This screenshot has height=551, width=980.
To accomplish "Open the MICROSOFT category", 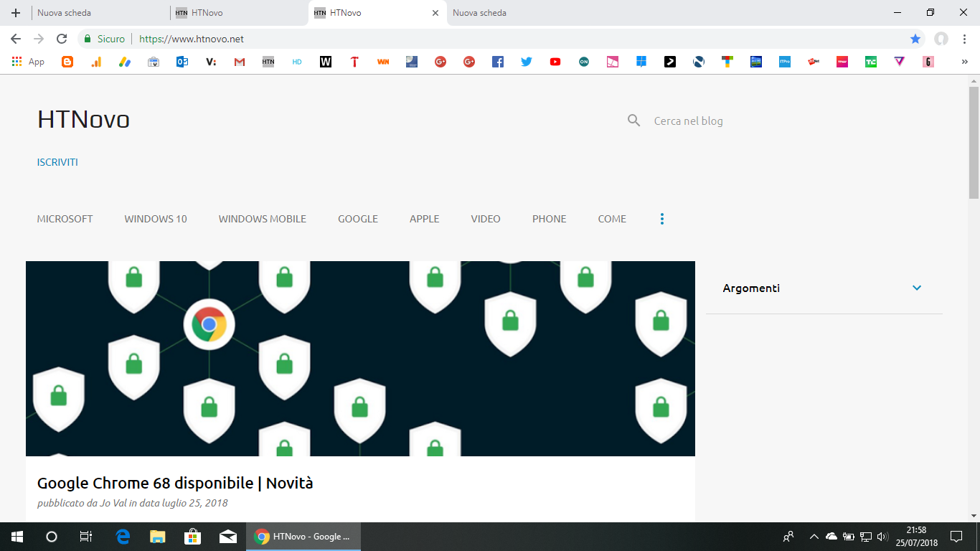I will 65,219.
